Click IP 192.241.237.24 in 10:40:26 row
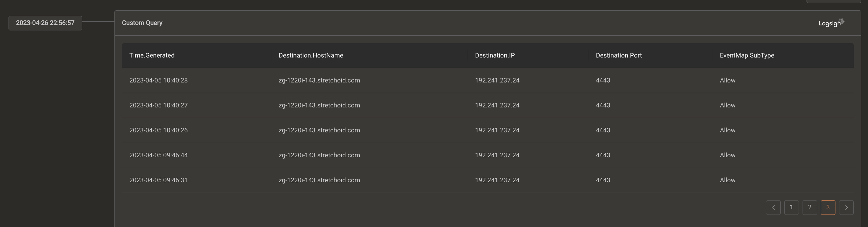Screen dimensions: 868x227 pos(497,130)
